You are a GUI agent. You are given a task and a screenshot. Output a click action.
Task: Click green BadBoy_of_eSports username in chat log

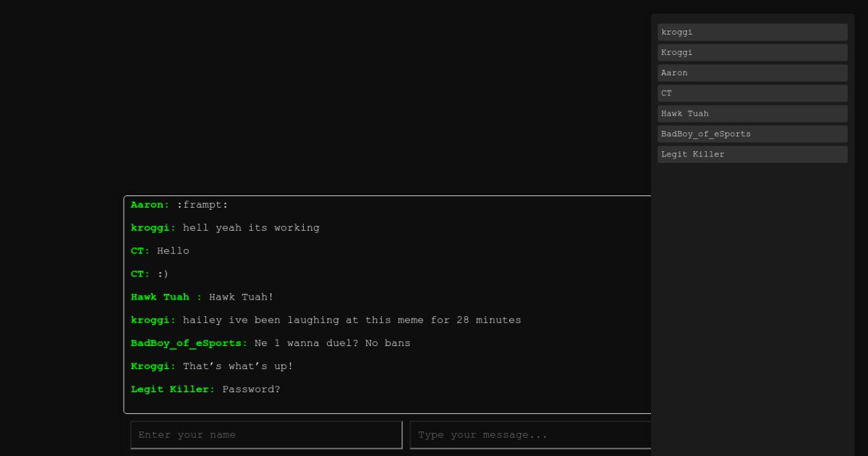click(x=189, y=344)
